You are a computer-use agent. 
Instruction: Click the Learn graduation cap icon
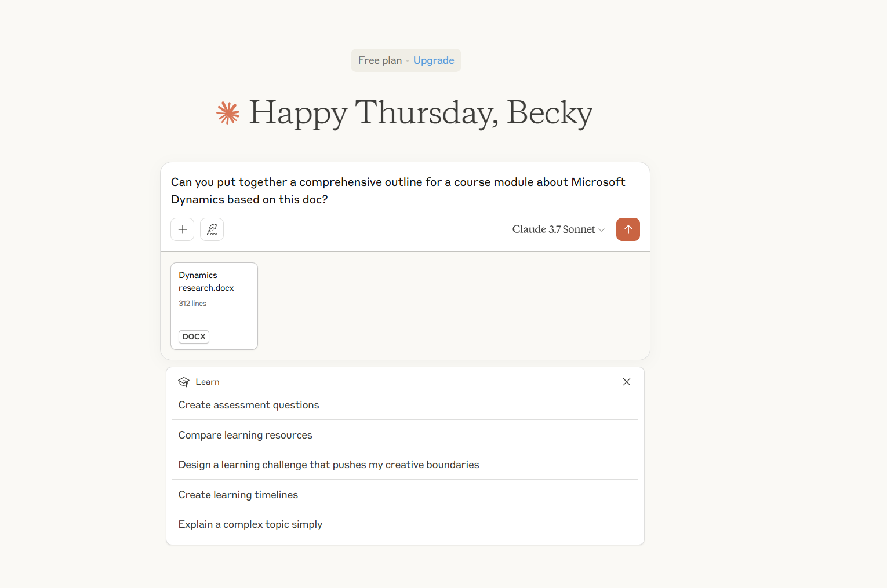184,382
